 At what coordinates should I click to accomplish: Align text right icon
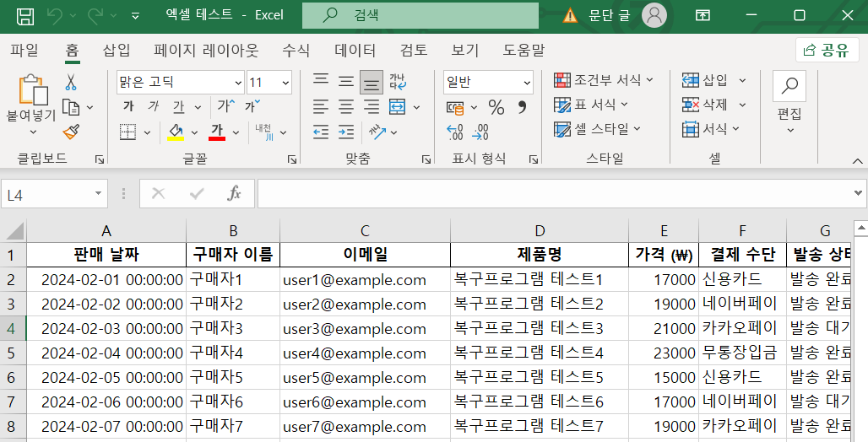tap(372, 107)
